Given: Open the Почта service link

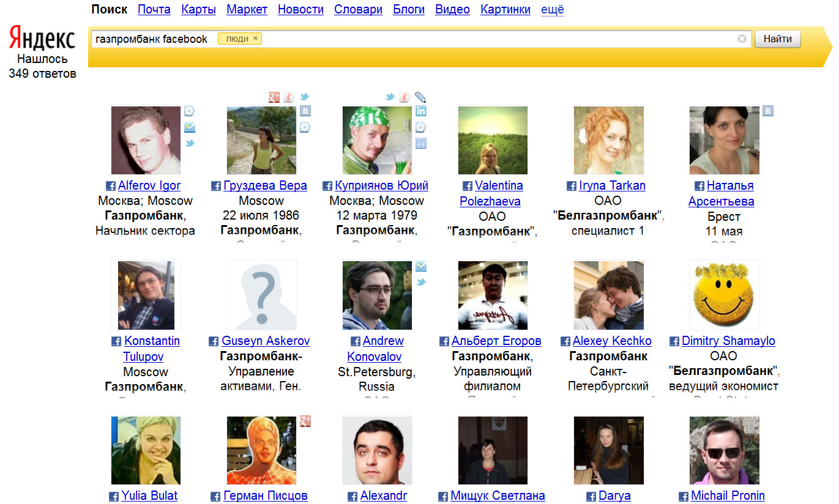Looking at the screenshot, I should click(154, 9).
